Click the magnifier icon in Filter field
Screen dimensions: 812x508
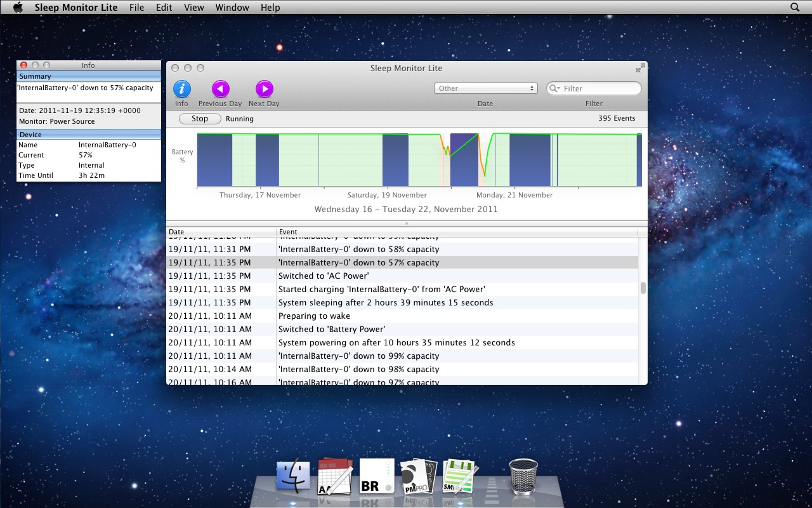click(554, 89)
